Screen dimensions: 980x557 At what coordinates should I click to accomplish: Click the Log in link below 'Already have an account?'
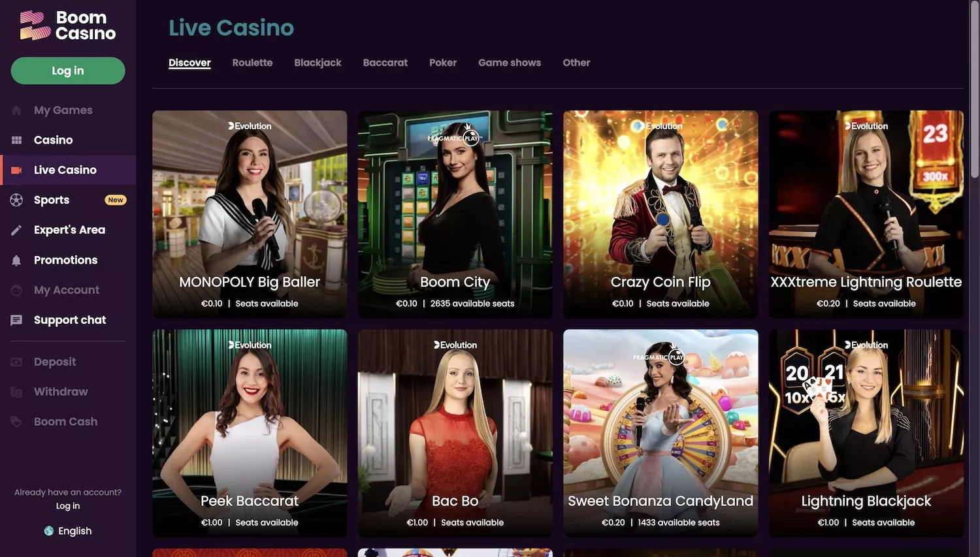point(68,506)
